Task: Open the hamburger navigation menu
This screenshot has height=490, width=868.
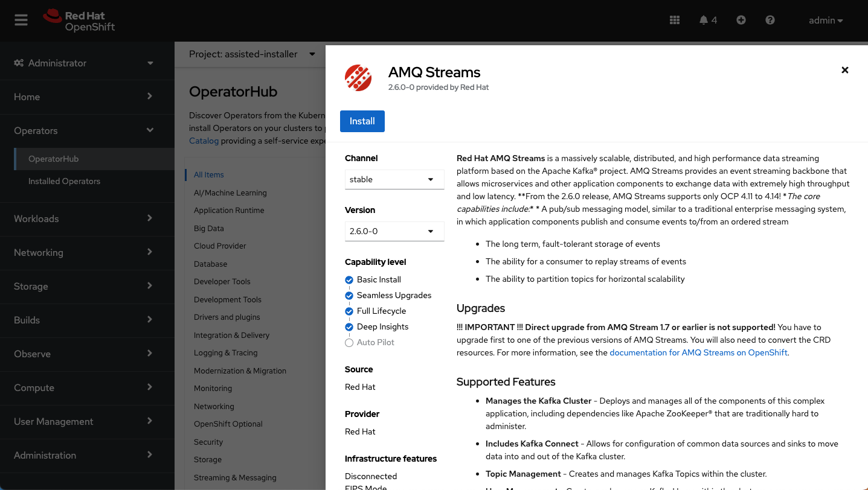Action: tap(21, 20)
